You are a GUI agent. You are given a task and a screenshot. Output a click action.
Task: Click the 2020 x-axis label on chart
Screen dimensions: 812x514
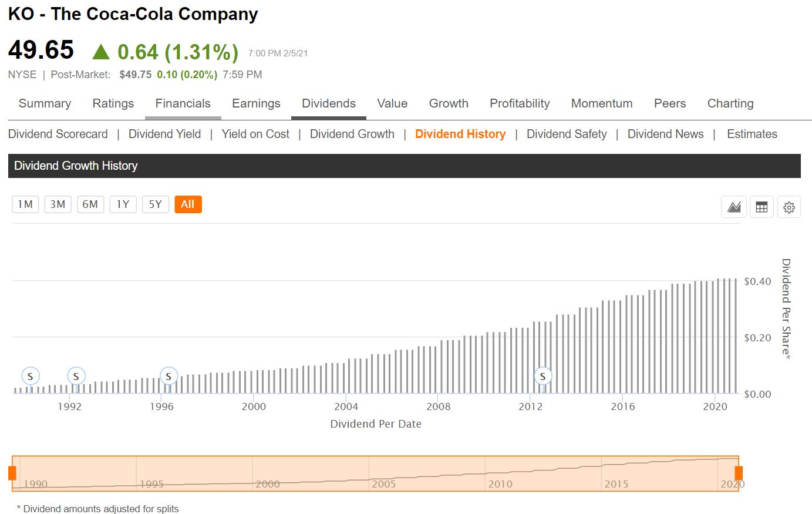point(715,407)
